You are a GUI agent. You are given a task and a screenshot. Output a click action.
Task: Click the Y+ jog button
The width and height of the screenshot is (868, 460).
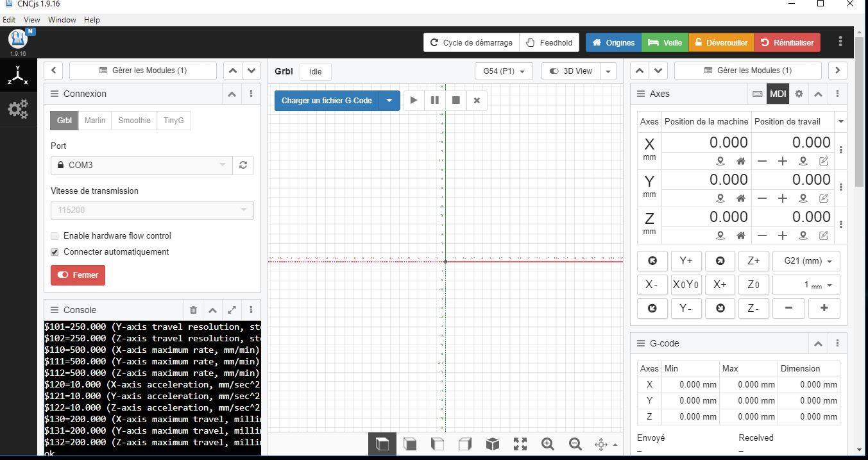686,261
